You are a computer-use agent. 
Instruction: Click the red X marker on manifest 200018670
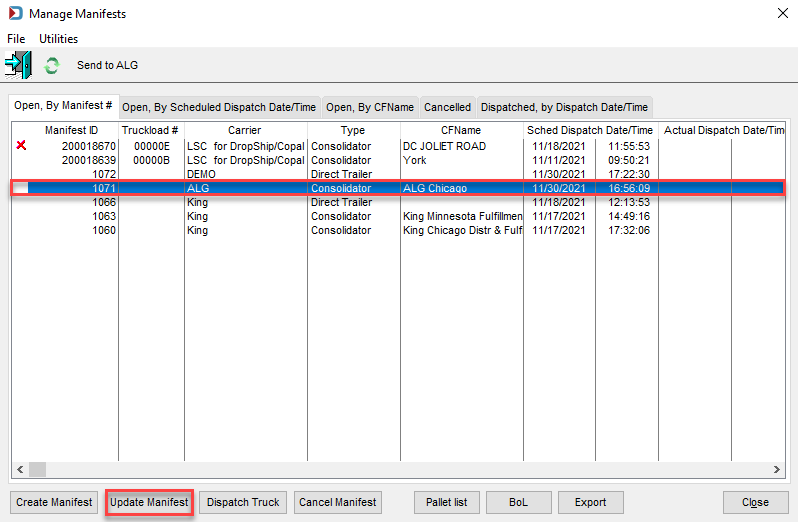[21, 146]
